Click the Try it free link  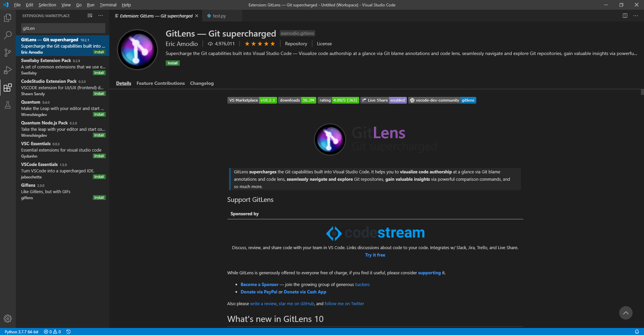coord(375,255)
